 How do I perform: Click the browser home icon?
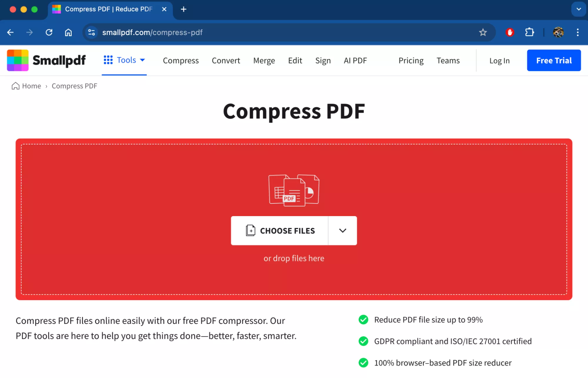(68, 32)
